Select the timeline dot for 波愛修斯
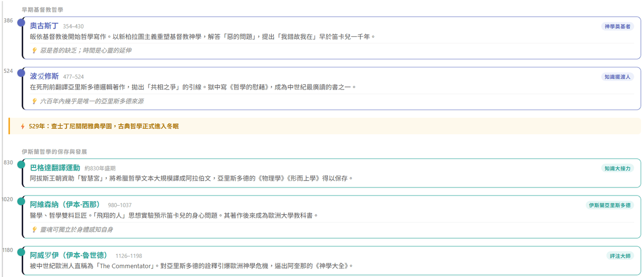Screen dimensions: 644x277 (x=21, y=73)
